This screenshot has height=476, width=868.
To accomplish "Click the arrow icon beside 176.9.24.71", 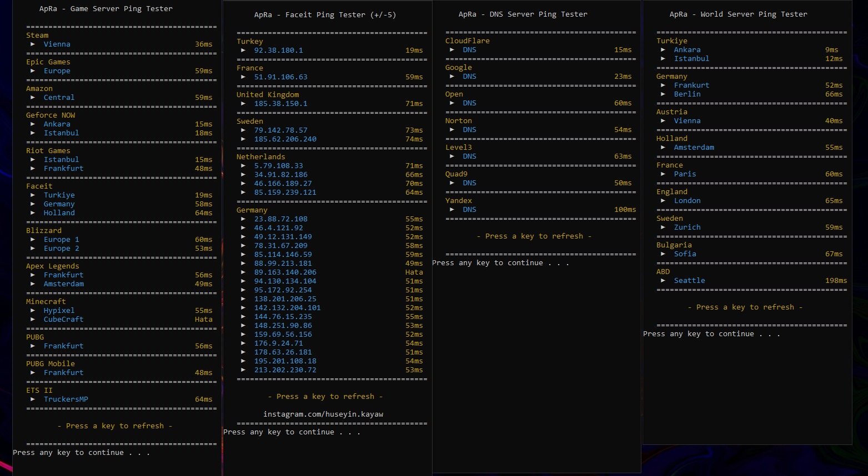I will coord(243,343).
